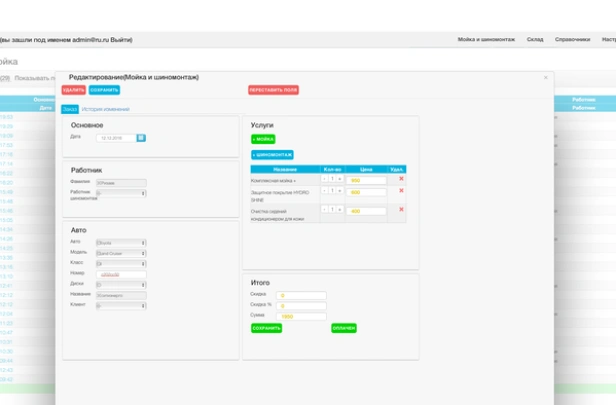Increase quantity for Комплексная мойка
The image size is (616, 405).
(340, 180)
